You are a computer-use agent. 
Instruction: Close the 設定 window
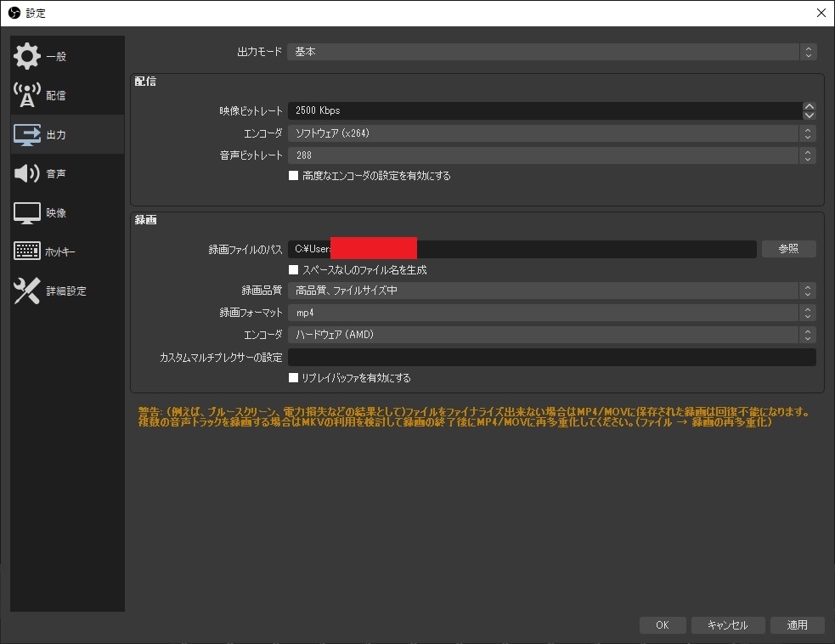pos(821,13)
